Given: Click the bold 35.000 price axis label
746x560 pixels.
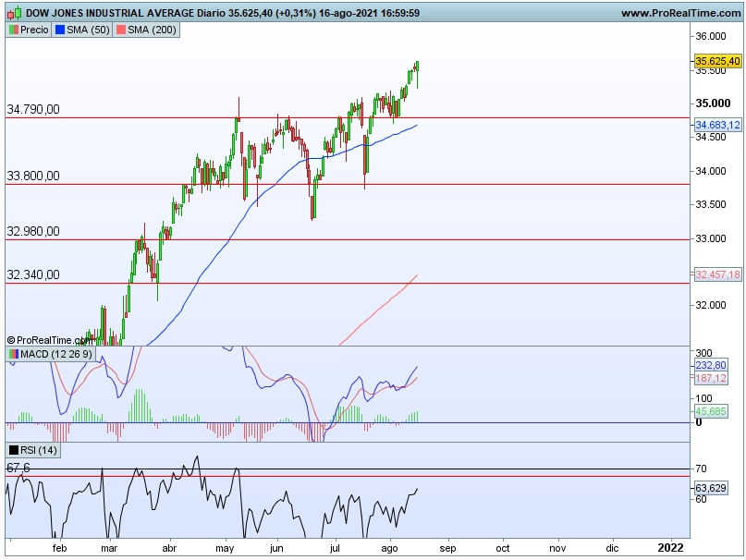Looking at the screenshot, I should pos(713,103).
